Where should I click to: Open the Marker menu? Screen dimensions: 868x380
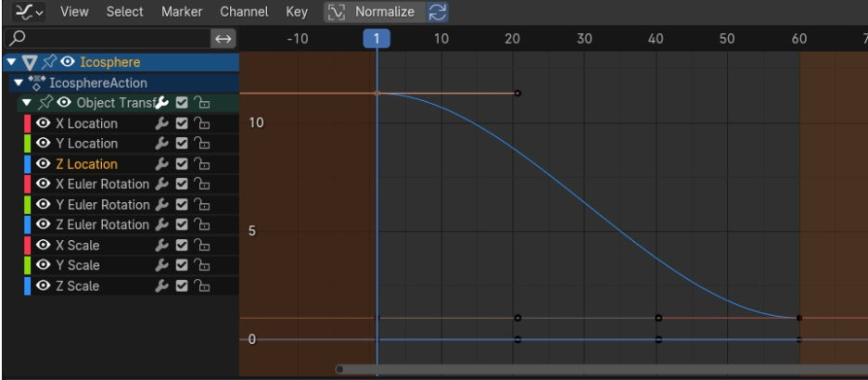[x=182, y=12]
